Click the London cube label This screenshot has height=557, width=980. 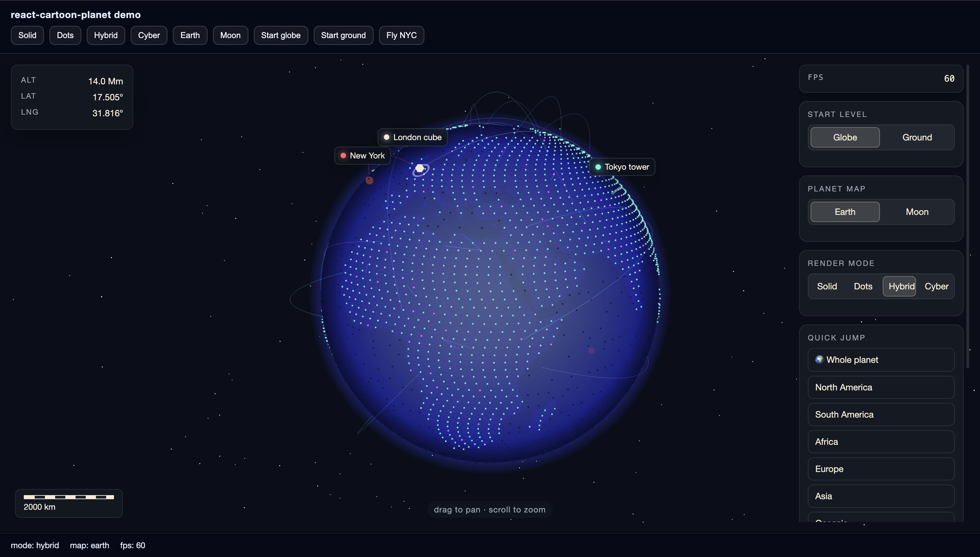(413, 137)
